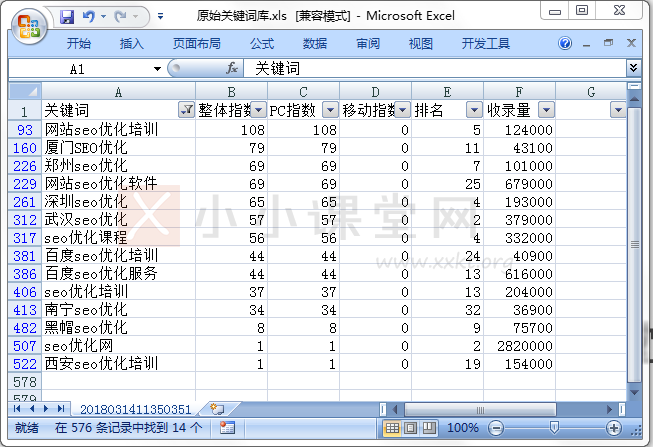Screen dimensions: 653x447
Task: Open the Name Box dropdown
Action: (x=157, y=69)
